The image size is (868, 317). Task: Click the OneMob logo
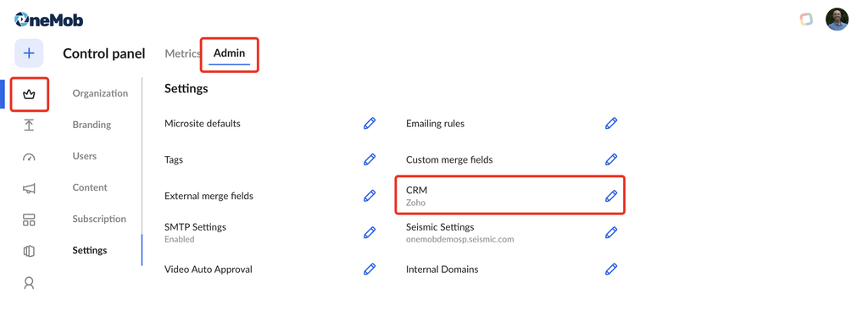[x=48, y=19]
